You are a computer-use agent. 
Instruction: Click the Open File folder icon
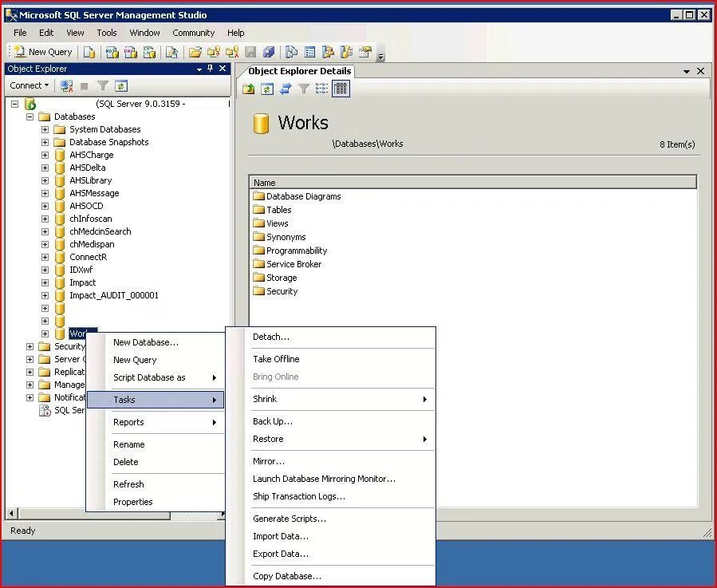(195, 52)
